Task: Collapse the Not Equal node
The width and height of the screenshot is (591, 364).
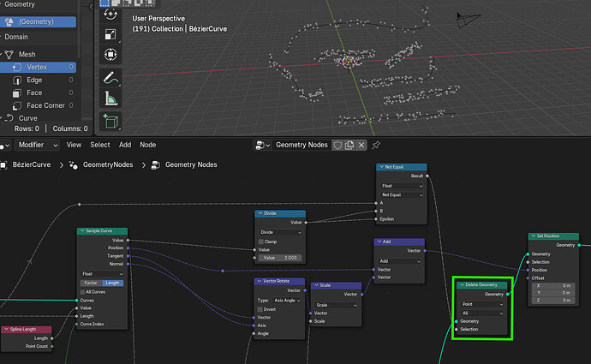Action: [382, 166]
